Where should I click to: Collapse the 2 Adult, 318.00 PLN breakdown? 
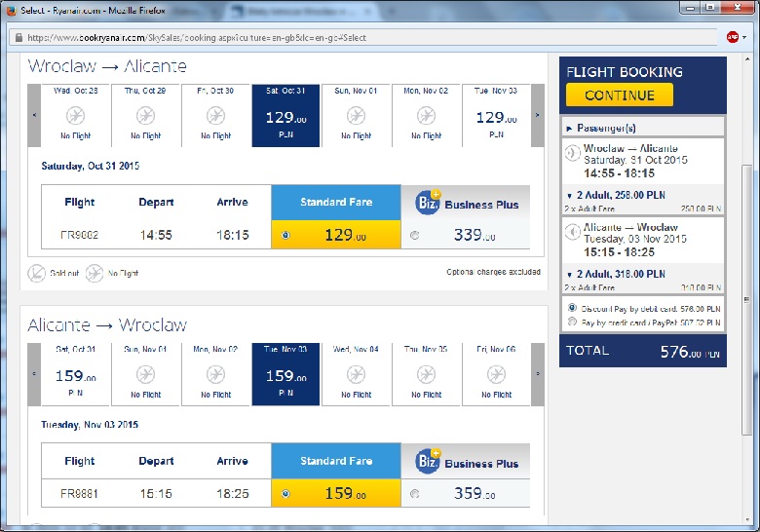click(x=570, y=275)
